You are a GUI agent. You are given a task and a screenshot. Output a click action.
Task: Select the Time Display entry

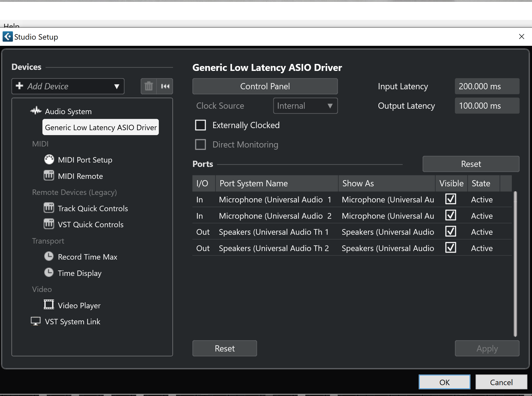[x=79, y=273]
